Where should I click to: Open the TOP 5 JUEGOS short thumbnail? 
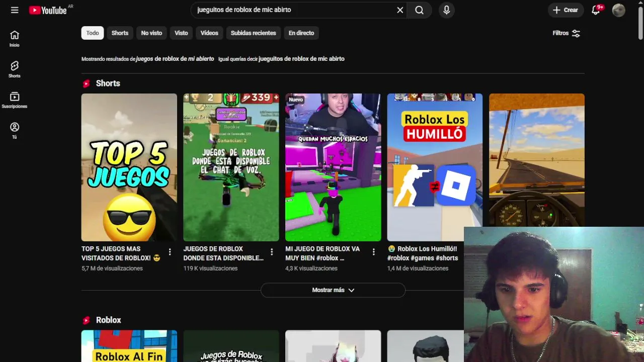(x=129, y=167)
